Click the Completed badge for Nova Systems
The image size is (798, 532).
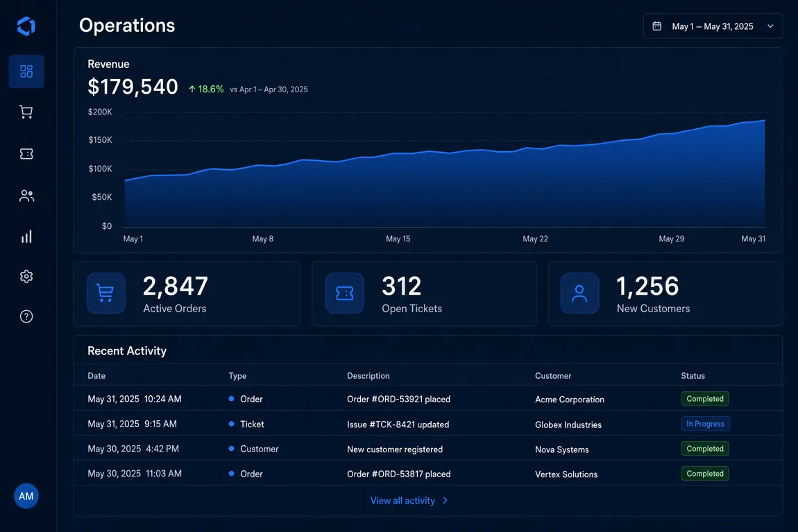coord(705,449)
